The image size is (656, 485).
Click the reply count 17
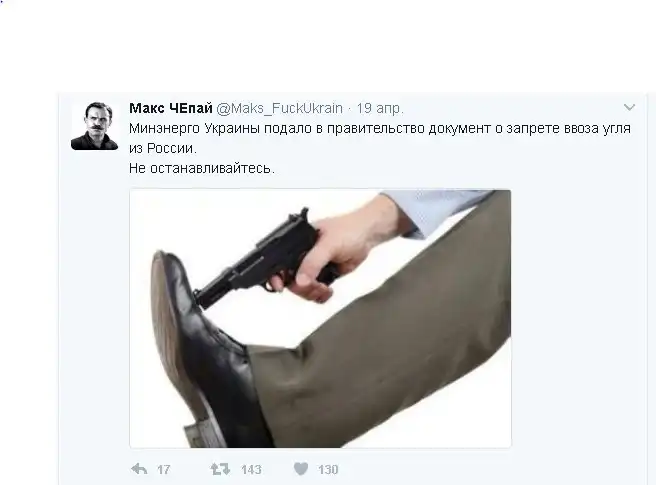click(164, 470)
